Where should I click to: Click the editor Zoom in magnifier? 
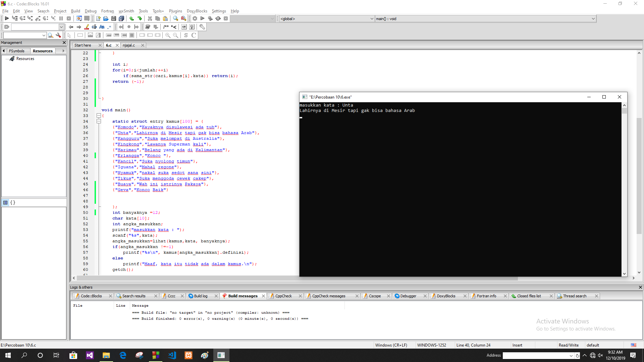point(168,35)
